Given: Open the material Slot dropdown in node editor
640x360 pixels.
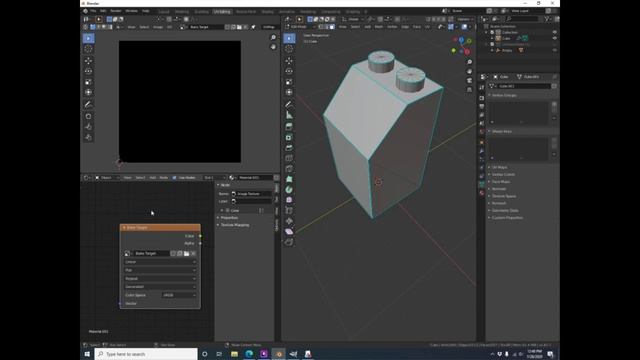Looking at the screenshot, I should (x=214, y=178).
